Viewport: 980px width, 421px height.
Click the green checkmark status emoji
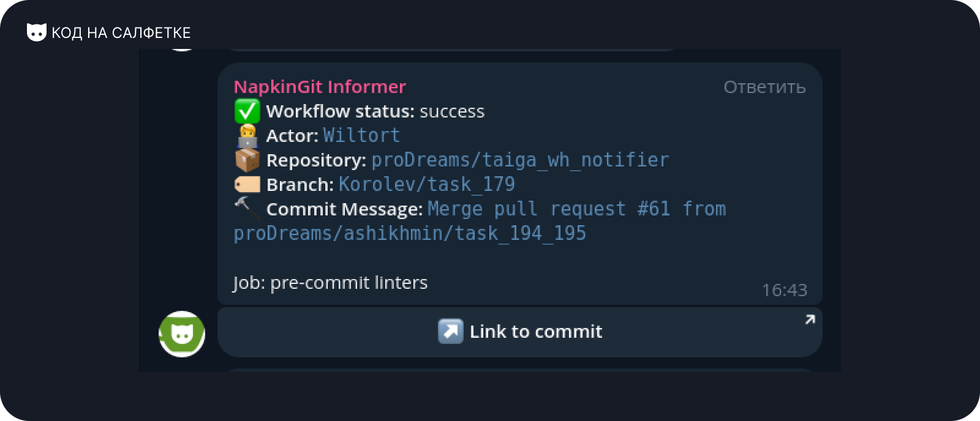(247, 111)
